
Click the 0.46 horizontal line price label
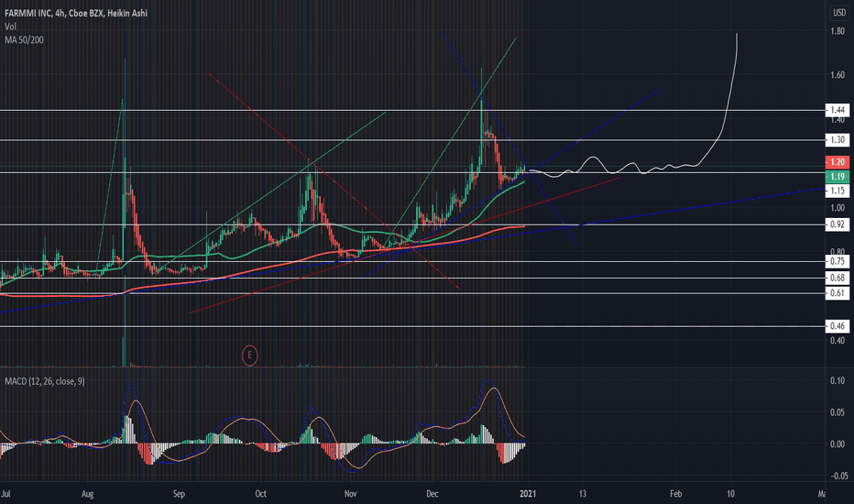(838, 326)
